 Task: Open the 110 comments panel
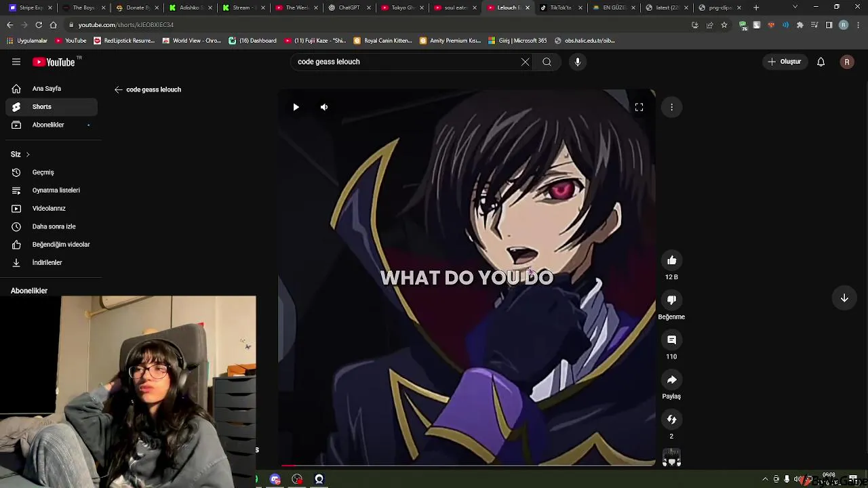671,340
